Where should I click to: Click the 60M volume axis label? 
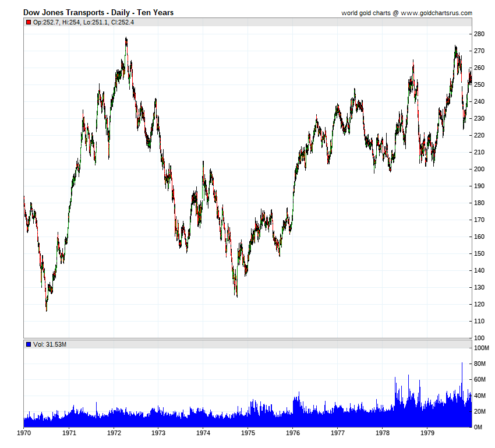pyautogui.click(x=480, y=379)
